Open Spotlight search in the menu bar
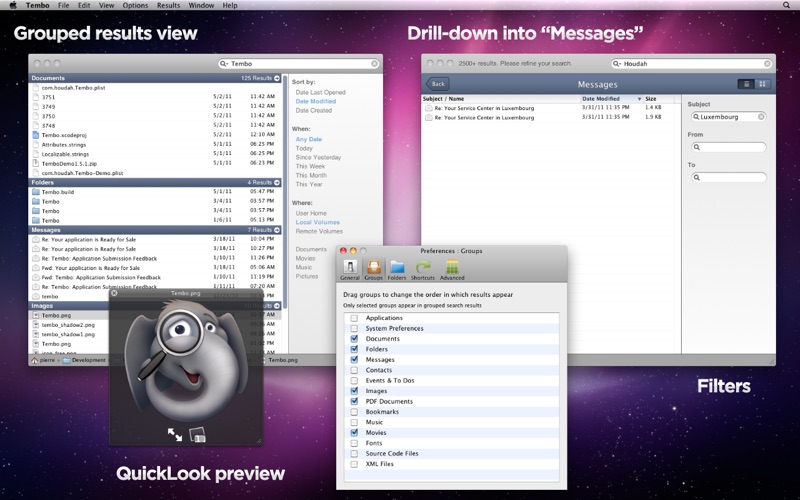The image size is (800, 500). tap(786, 5)
